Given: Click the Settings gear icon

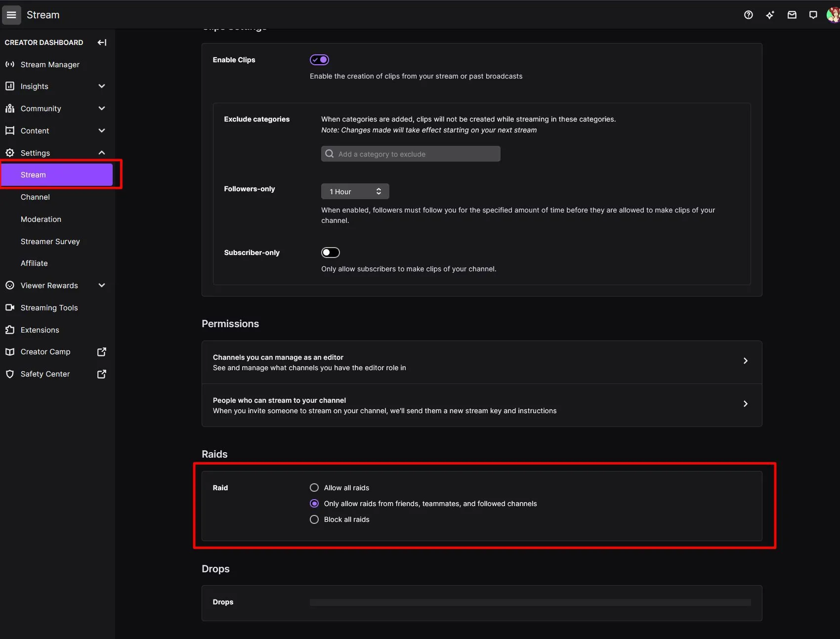Looking at the screenshot, I should click(10, 153).
